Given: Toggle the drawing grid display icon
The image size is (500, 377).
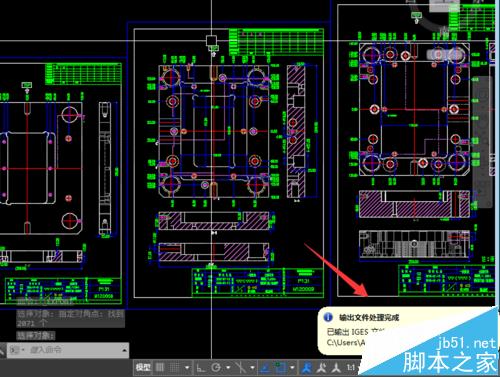Looking at the screenshot, I should (160, 368).
